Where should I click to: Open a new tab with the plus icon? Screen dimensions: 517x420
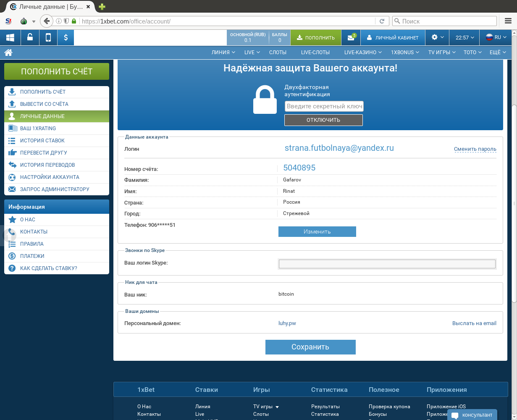102,7
